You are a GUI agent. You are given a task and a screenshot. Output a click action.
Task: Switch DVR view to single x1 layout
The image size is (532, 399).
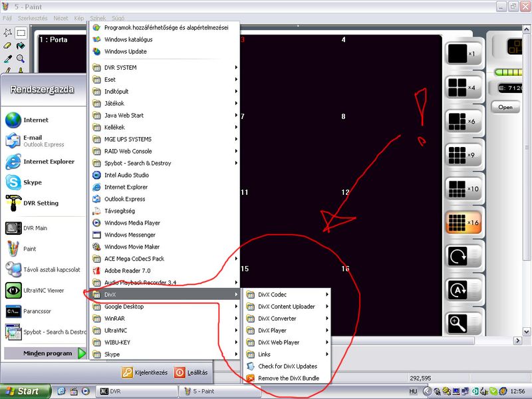point(463,54)
